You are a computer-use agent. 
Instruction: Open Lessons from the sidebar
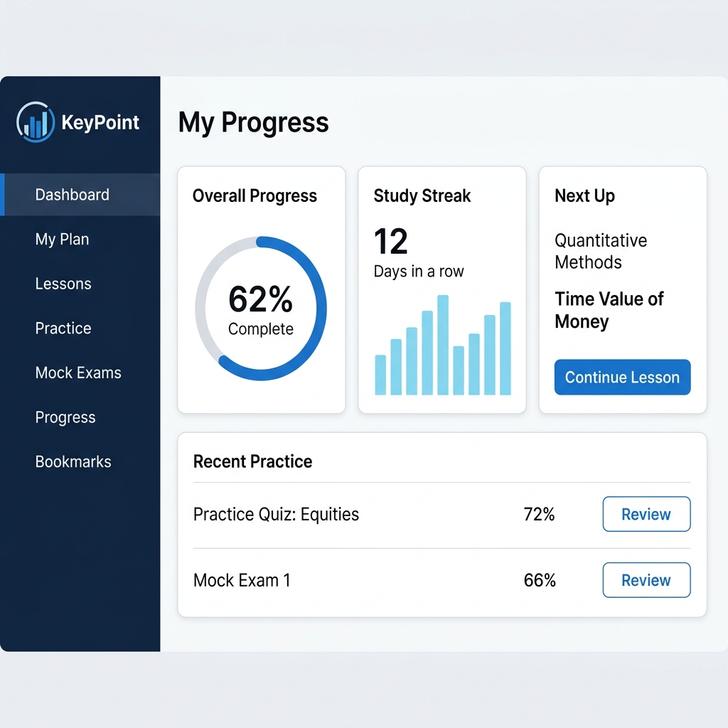pyautogui.click(x=63, y=284)
